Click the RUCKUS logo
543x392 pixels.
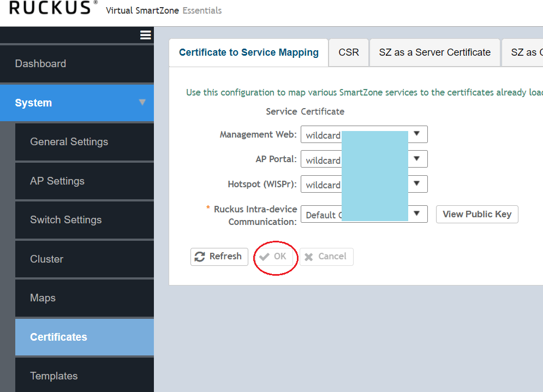[x=49, y=9]
